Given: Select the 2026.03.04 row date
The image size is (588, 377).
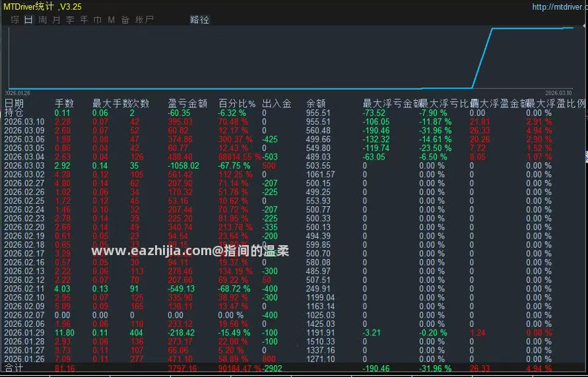Looking at the screenshot, I should [24, 157].
